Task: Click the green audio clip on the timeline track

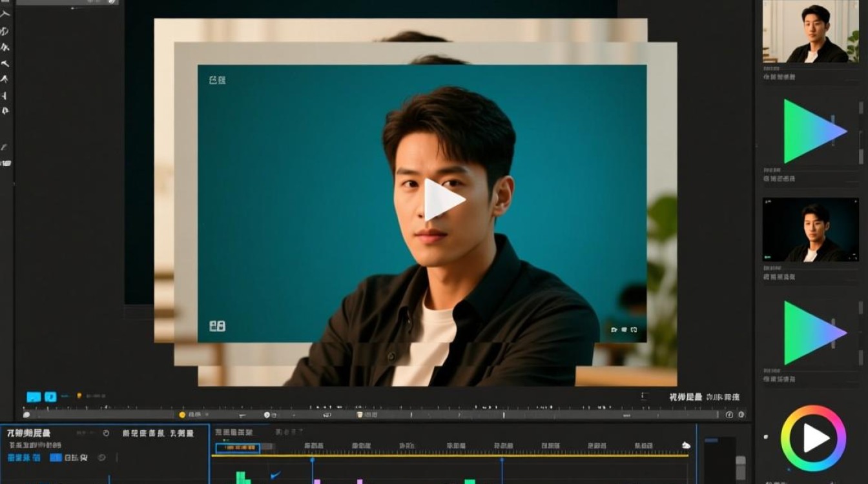Action: click(x=242, y=478)
